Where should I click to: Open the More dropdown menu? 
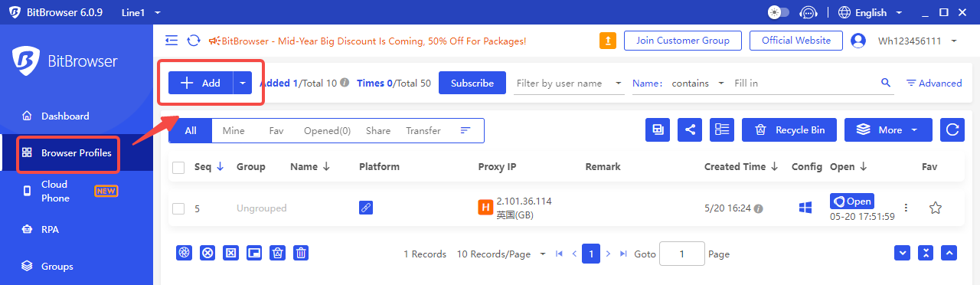[x=888, y=129]
